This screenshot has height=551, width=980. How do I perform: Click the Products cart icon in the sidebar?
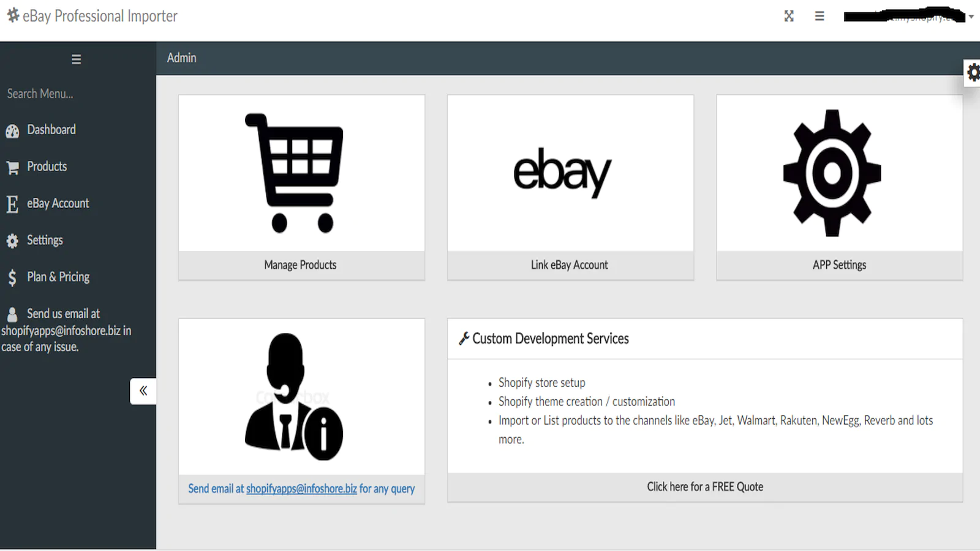(x=12, y=168)
